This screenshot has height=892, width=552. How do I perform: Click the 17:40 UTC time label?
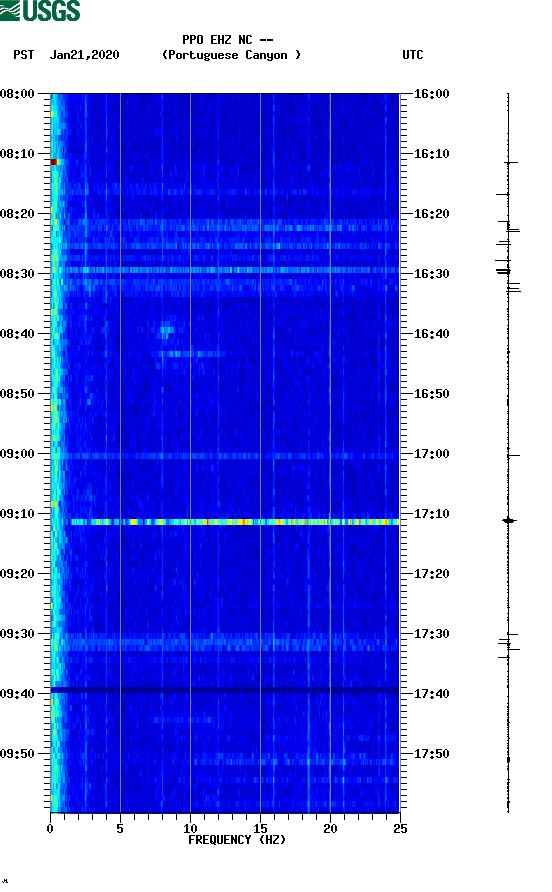[431, 693]
